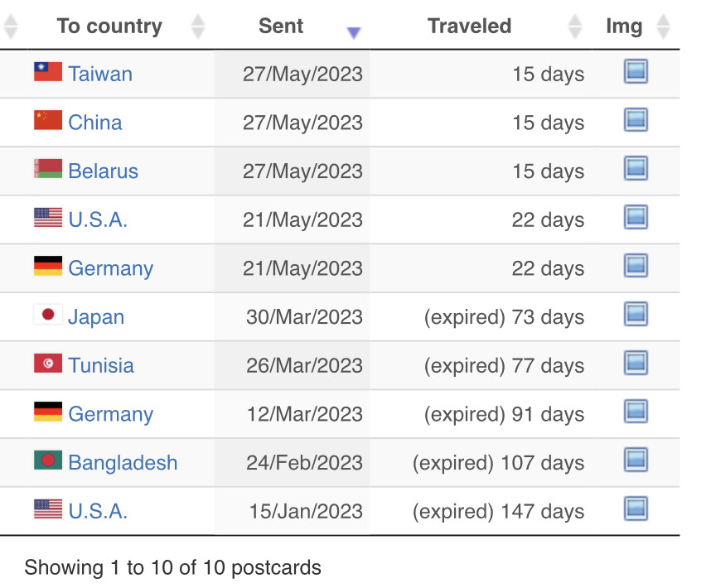Open the Taiwan country link
The height and width of the screenshot is (588, 711).
point(100,74)
